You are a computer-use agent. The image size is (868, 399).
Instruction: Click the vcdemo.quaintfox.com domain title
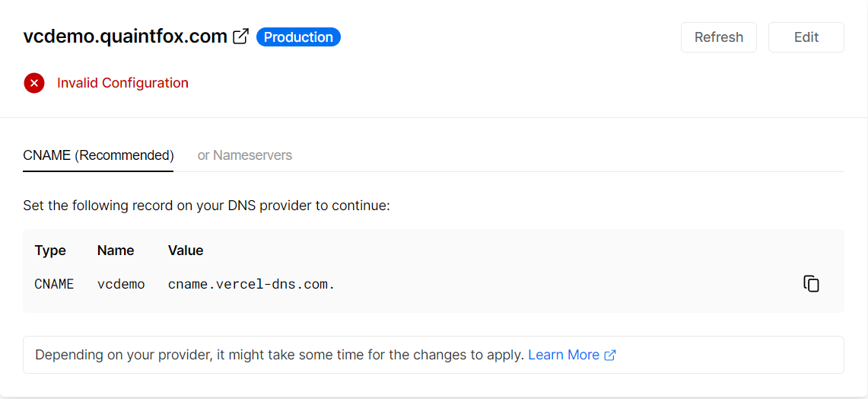pos(125,37)
